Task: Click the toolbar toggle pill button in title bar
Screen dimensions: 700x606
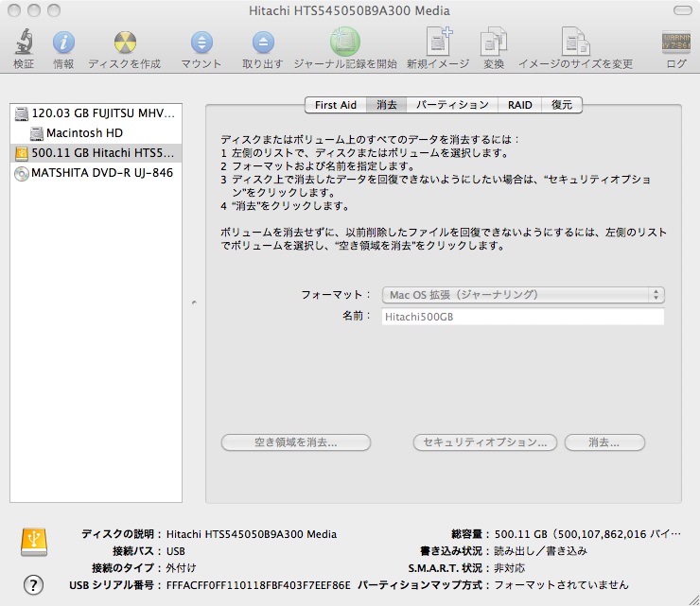Action: (x=683, y=10)
